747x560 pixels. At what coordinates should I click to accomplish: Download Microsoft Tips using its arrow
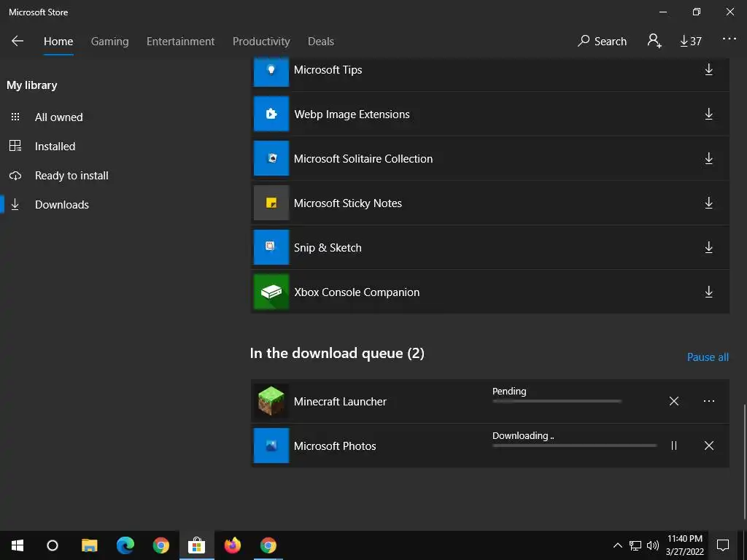pos(709,69)
